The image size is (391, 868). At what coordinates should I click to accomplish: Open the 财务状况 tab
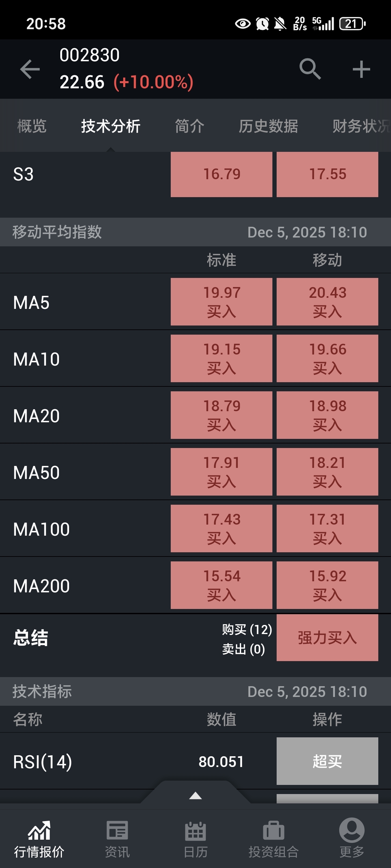361,126
